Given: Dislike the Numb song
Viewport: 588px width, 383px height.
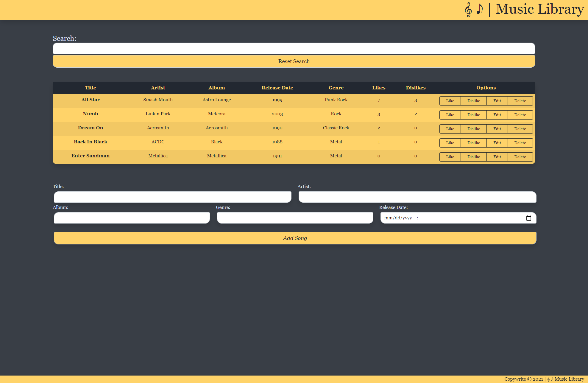Looking at the screenshot, I should coord(474,115).
